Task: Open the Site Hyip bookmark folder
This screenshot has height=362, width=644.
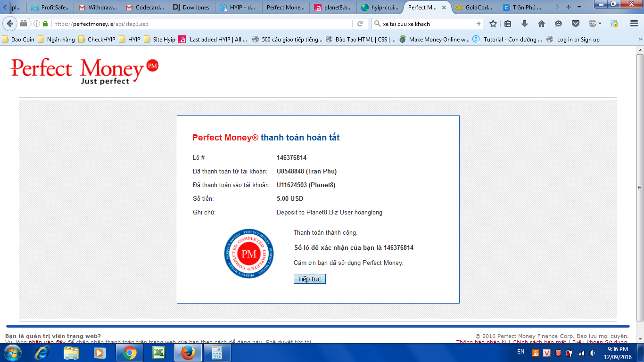Action: click(159, 40)
